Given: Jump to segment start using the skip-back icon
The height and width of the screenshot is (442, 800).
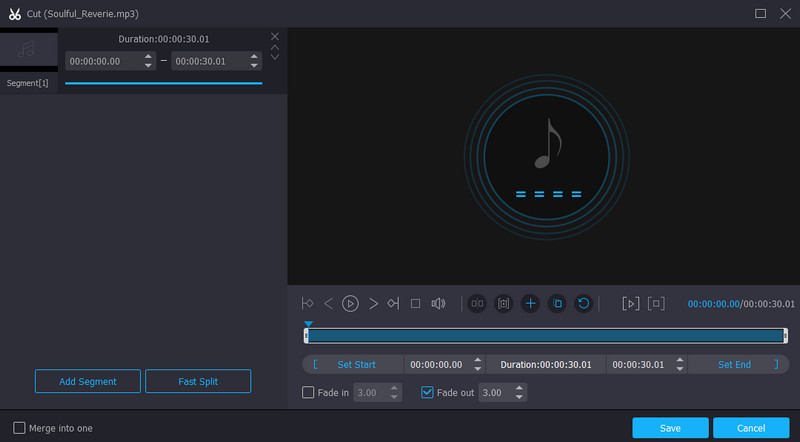Looking at the screenshot, I should click(308, 303).
